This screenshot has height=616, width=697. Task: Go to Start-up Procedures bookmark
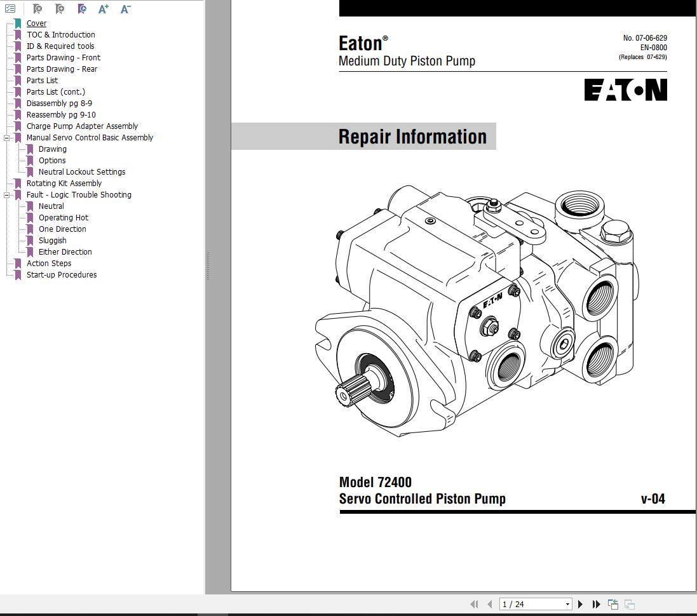pos(61,274)
